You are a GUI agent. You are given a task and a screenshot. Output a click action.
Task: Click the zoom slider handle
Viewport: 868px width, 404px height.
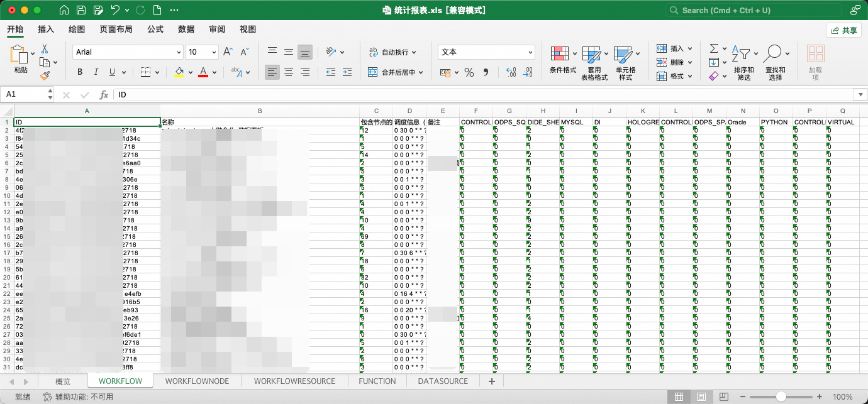(781, 397)
